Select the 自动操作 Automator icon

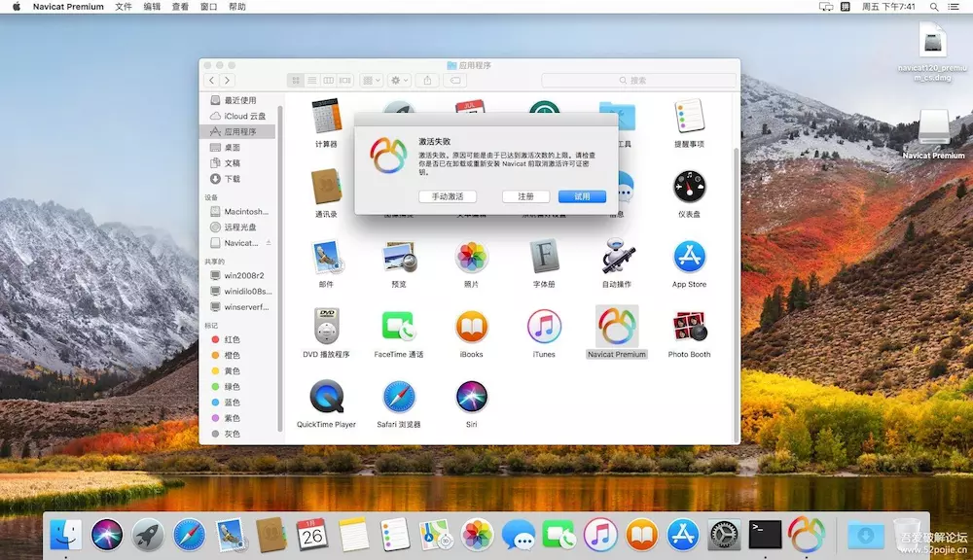(x=617, y=257)
